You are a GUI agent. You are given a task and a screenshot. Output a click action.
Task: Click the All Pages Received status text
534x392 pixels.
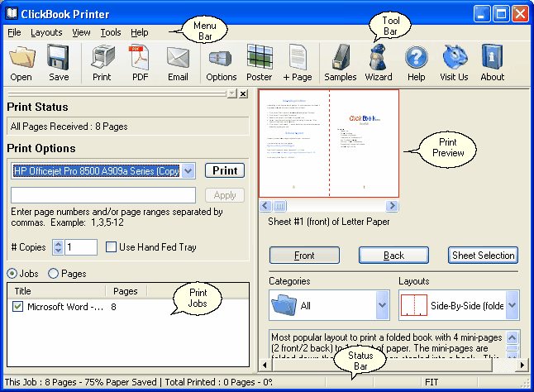point(69,127)
